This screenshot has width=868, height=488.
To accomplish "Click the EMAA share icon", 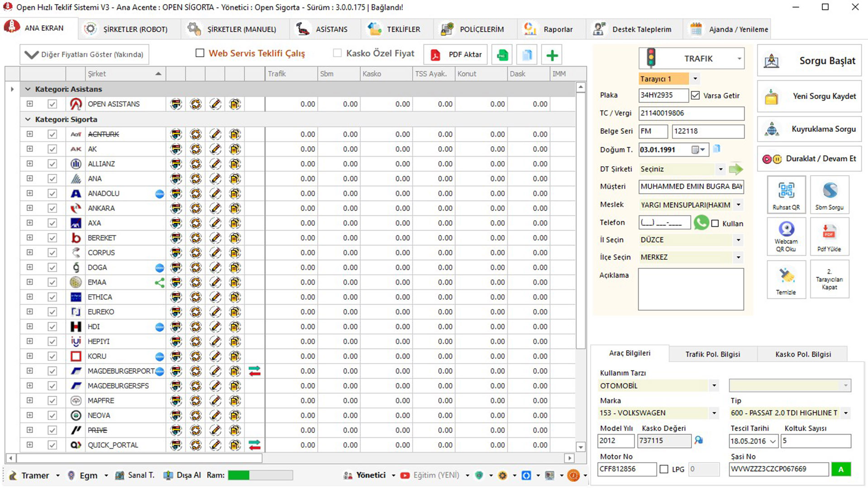I will (x=159, y=282).
